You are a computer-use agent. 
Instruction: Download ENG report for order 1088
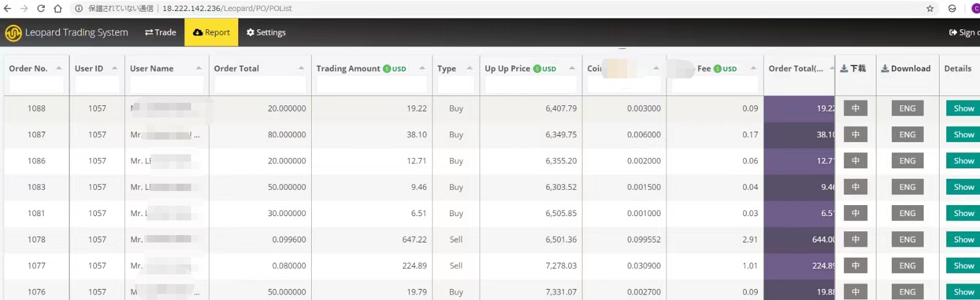pos(907,108)
